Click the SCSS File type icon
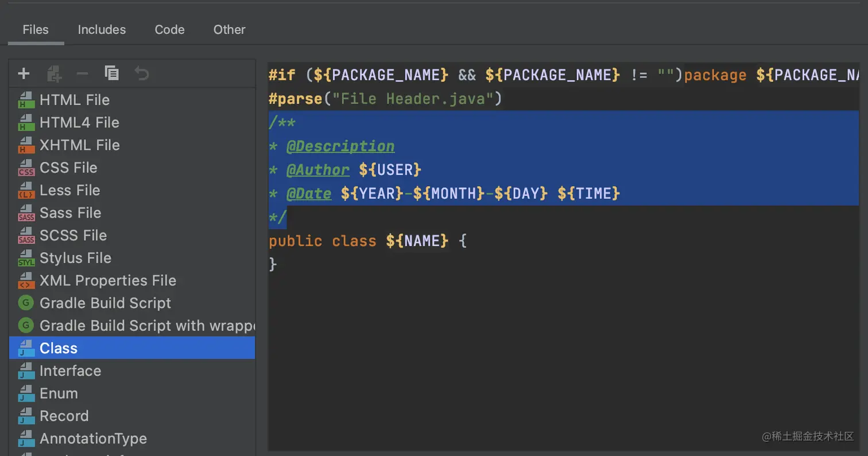This screenshot has height=456, width=868. (26, 236)
